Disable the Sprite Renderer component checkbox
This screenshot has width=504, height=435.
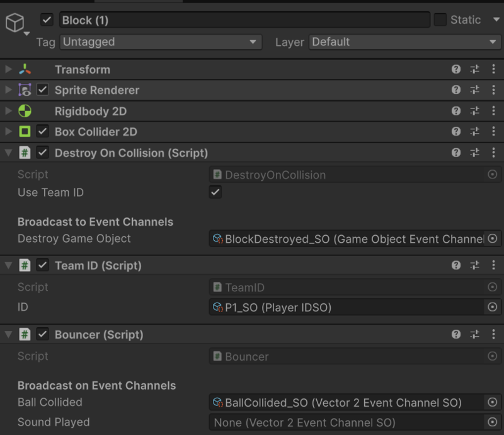(x=42, y=90)
